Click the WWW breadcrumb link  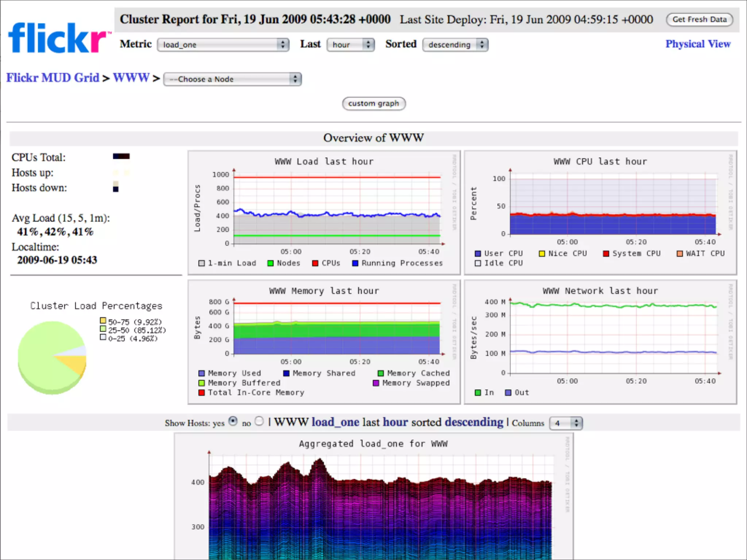tap(131, 78)
